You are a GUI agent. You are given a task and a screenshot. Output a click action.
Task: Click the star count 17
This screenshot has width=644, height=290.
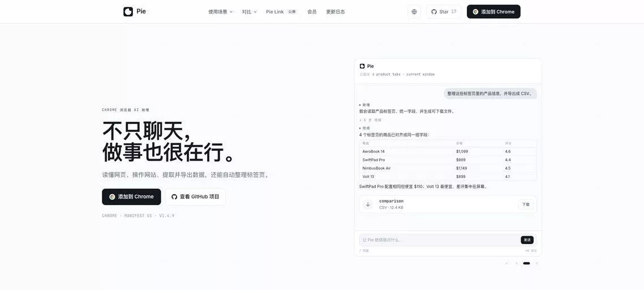pyautogui.click(x=454, y=11)
